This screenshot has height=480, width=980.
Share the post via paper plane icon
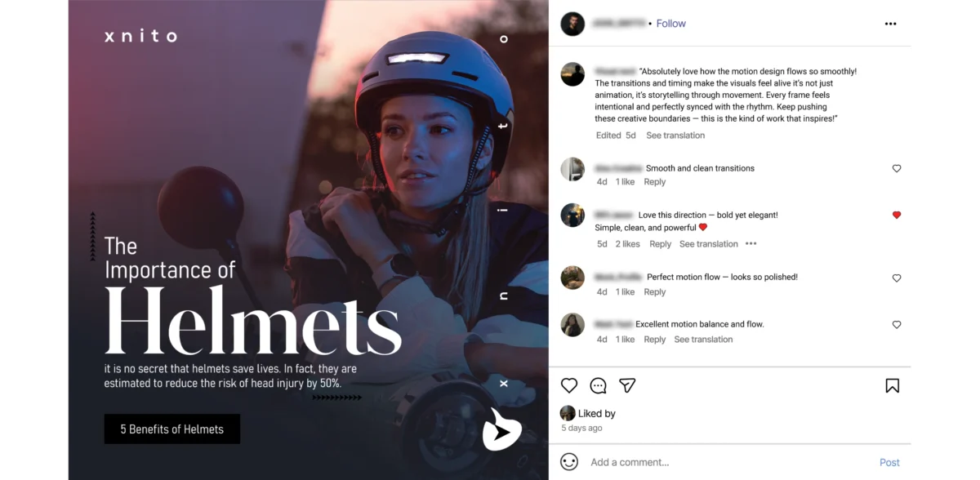point(627,385)
